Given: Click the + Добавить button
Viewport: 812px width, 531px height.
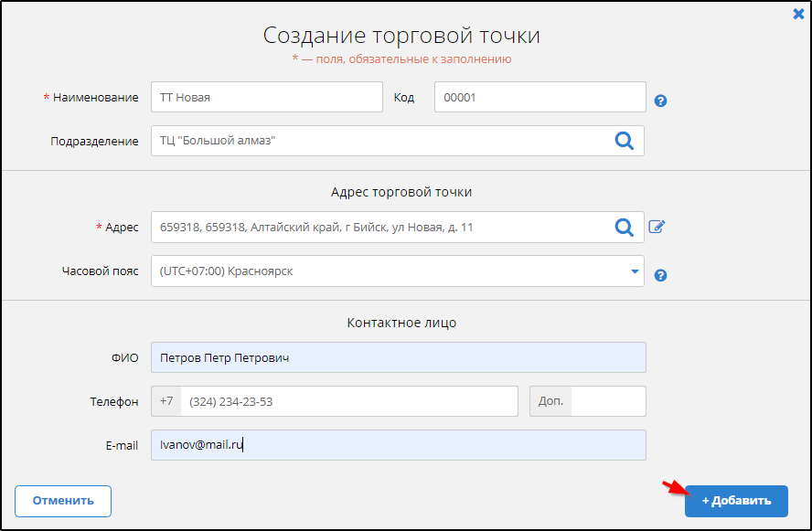Looking at the screenshot, I should point(736,501).
